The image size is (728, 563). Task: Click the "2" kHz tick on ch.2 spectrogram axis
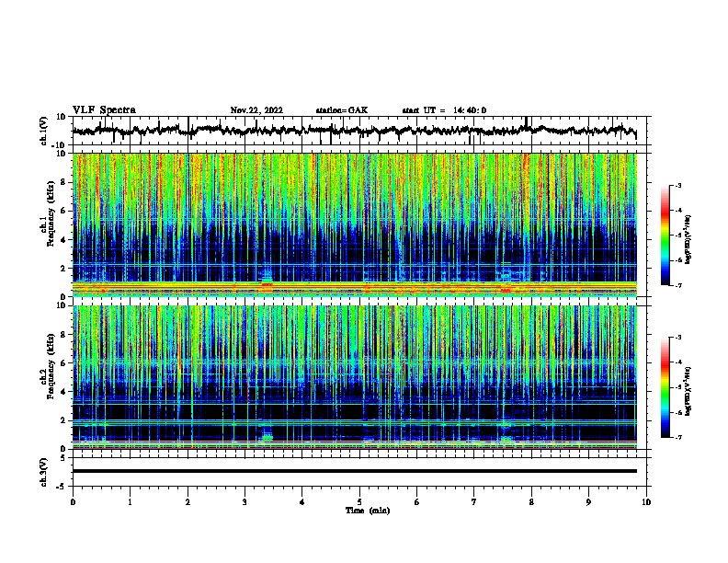[x=63, y=420]
